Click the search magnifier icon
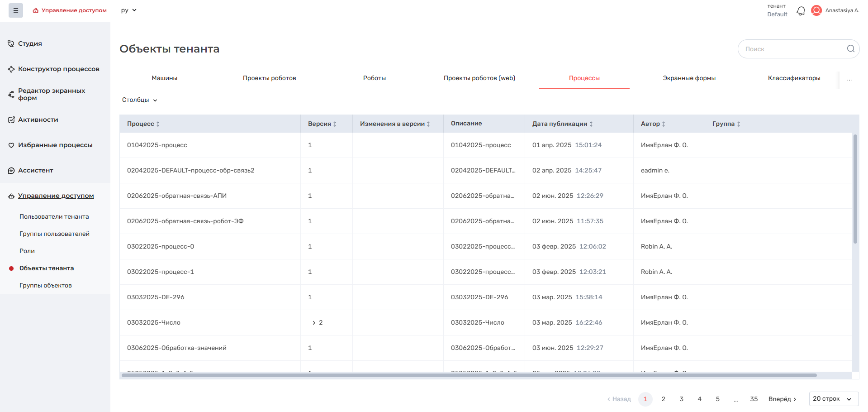The width and height of the screenshot is (868, 412). (x=850, y=49)
